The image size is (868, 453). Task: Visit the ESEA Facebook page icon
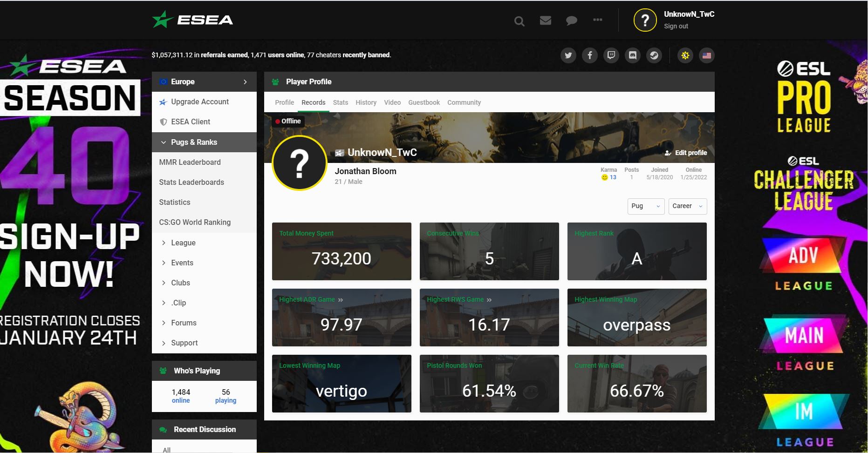point(589,55)
